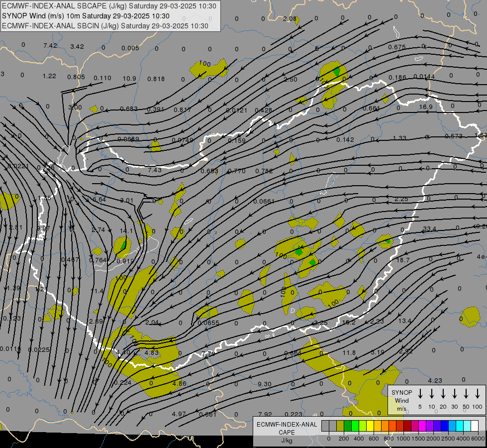Pick the cyan swatch left of 4000

(459, 426)
